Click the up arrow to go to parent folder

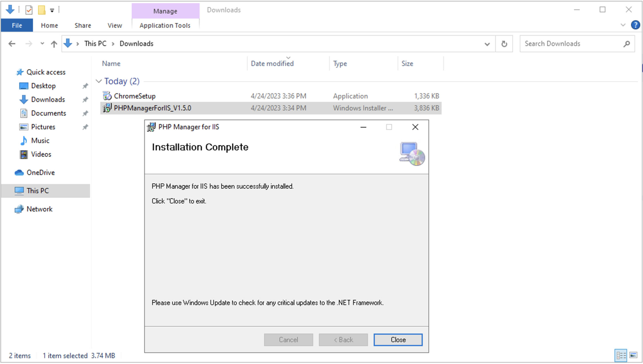(54, 43)
